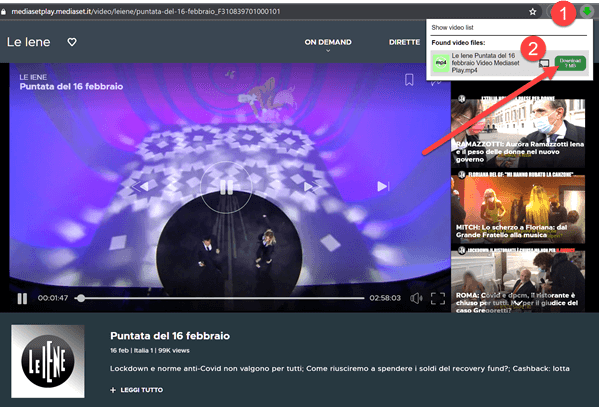Click the total duration 02:58:03
Screen dimensions: 599x407
[x=385, y=298]
